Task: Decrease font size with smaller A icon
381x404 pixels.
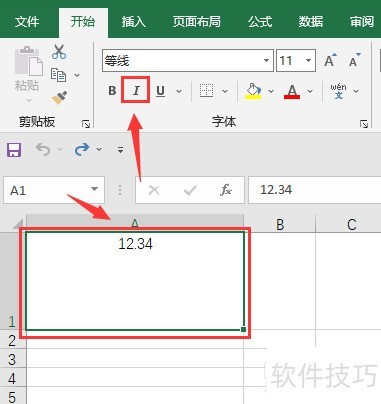Action: tap(355, 60)
